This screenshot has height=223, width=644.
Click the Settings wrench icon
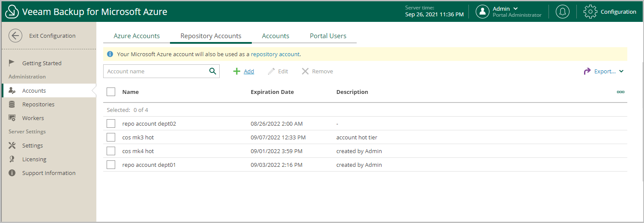[x=12, y=145]
